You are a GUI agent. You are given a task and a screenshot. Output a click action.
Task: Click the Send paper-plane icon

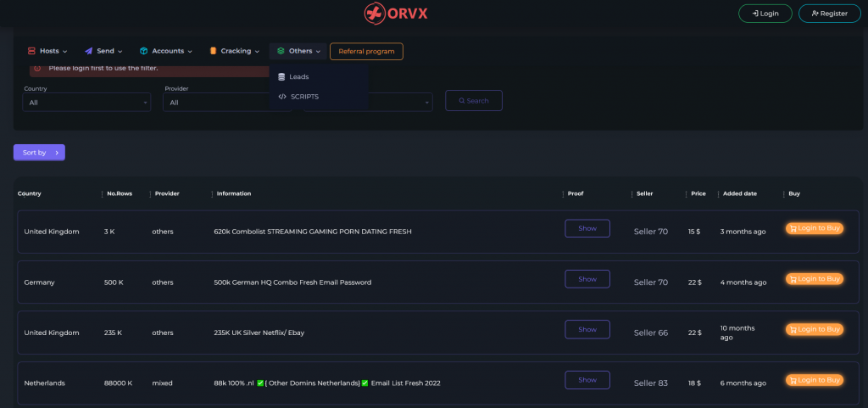point(88,51)
